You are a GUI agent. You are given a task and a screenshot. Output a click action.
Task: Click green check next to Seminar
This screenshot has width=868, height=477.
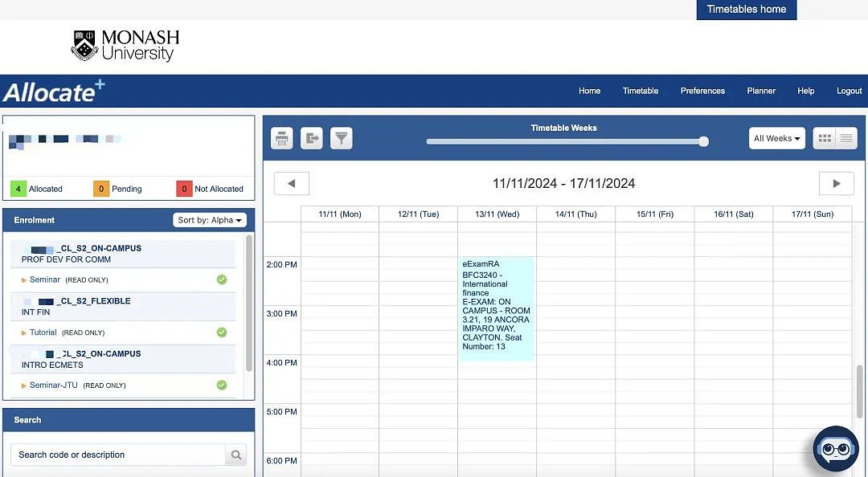click(222, 279)
